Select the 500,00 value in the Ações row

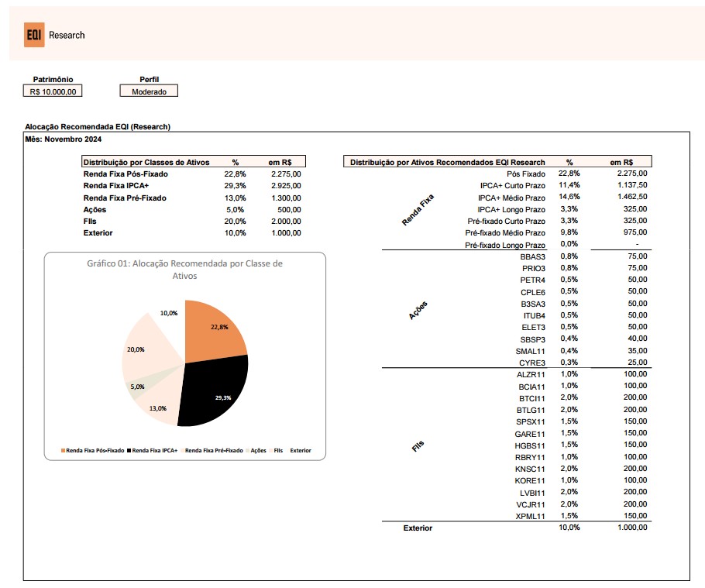(289, 209)
